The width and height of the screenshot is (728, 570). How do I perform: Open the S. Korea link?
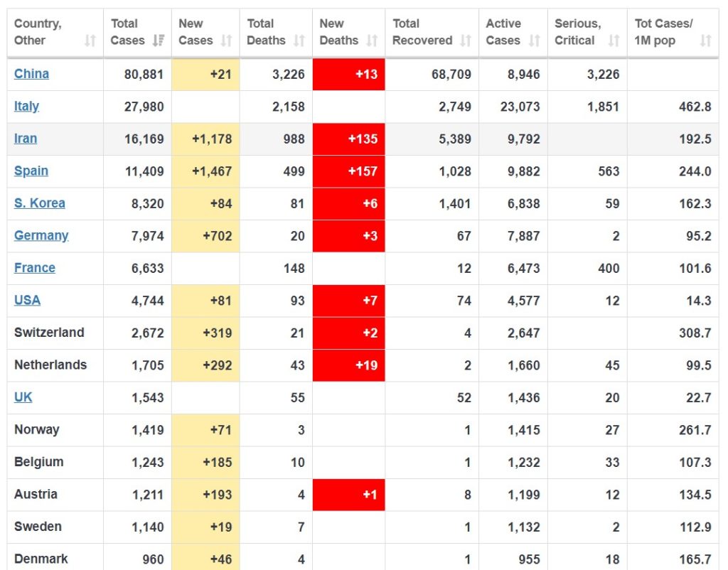[x=40, y=203]
